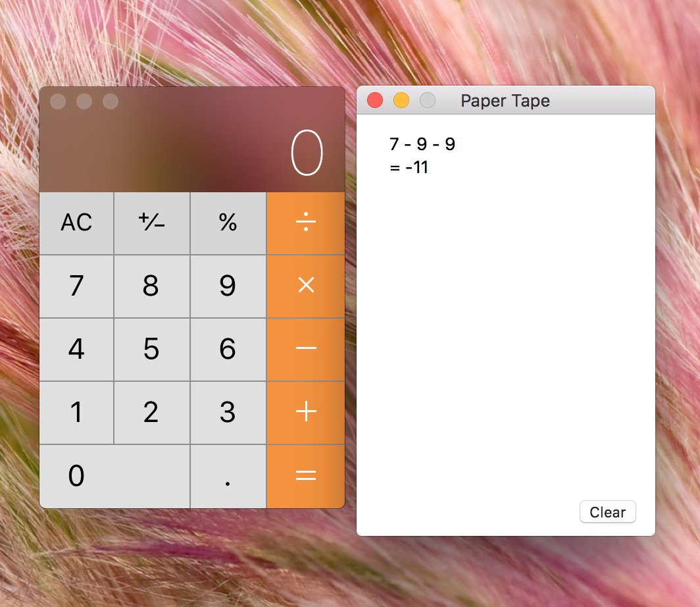The width and height of the screenshot is (700, 607).
Task: Click the calculator display showing 0
Action: click(x=307, y=153)
